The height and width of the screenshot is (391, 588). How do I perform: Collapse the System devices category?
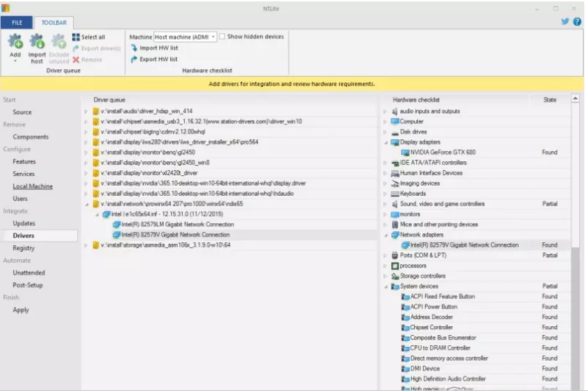tap(385, 286)
